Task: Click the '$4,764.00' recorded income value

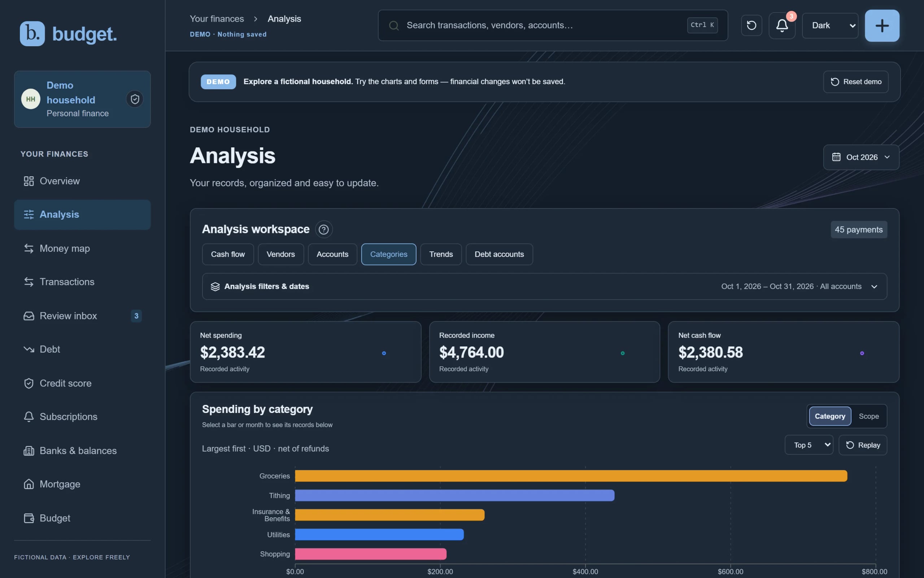Action: click(471, 353)
